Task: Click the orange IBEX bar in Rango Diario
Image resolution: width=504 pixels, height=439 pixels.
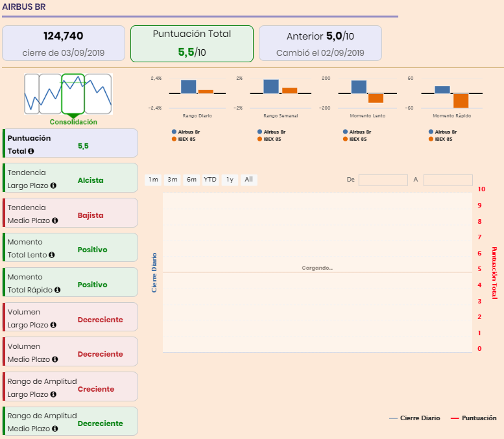Action: pyautogui.click(x=206, y=91)
